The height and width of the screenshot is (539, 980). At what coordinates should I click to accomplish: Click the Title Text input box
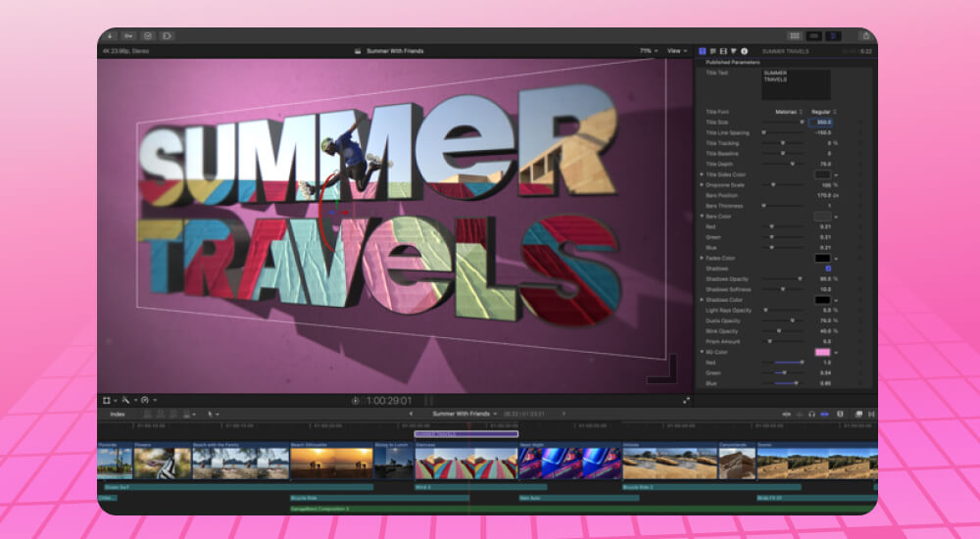pyautogui.click(x=796, y=84)
